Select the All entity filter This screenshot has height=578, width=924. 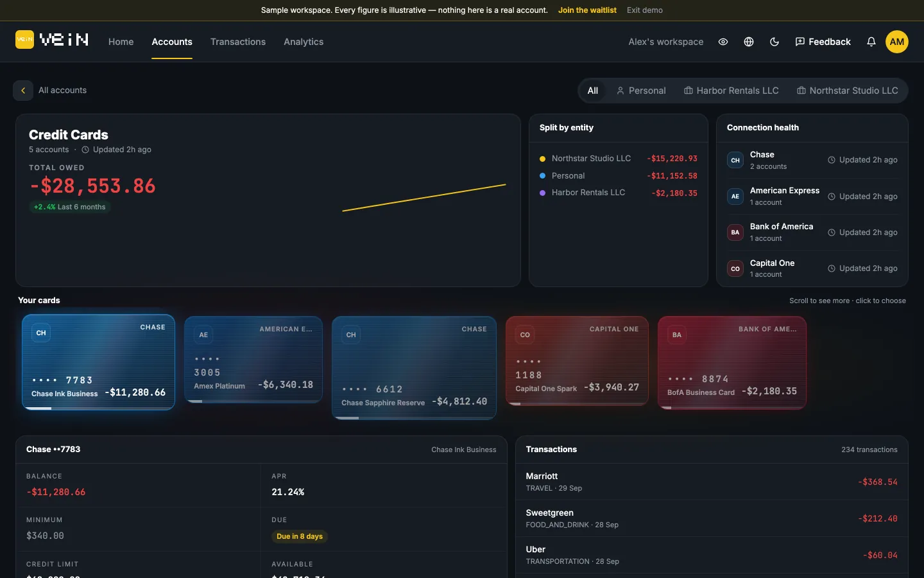(593, 91)
